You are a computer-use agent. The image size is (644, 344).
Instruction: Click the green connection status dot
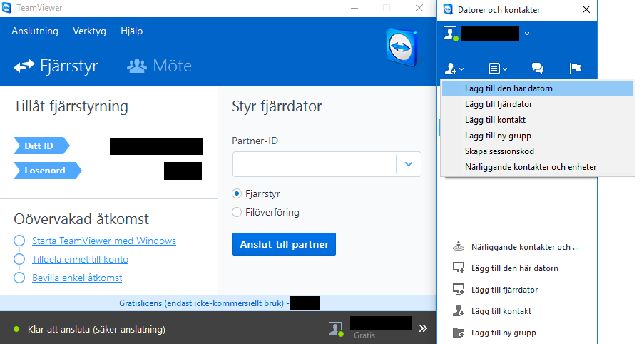16,329
